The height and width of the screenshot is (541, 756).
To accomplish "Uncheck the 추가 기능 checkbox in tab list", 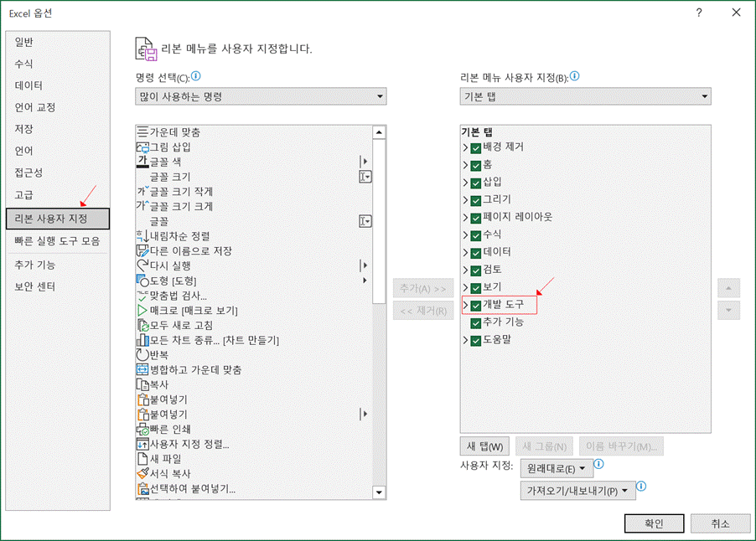I will tap(476, 322).
